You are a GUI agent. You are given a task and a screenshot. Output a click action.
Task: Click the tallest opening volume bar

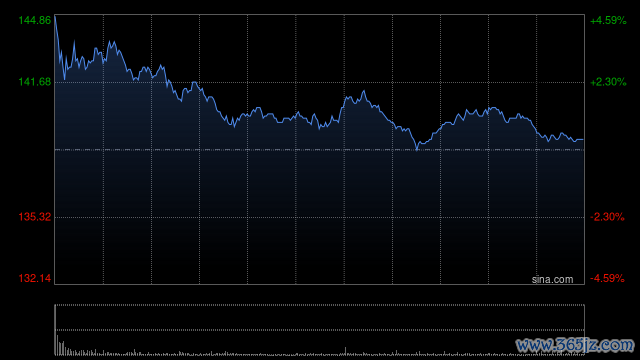tap(57, 345)
